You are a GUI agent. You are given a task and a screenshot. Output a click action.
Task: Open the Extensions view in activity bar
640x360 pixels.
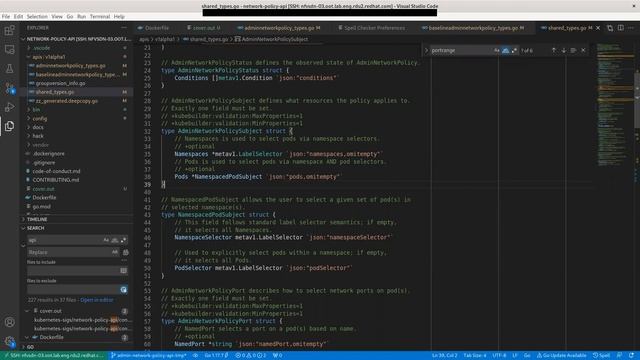[x=9, y=30]
